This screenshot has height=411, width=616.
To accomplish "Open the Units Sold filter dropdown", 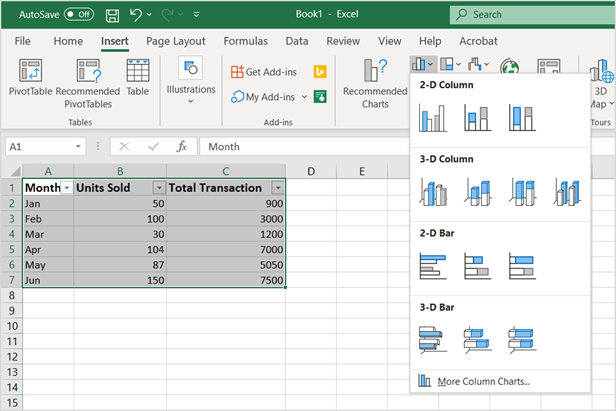I will click(x=158, y=188).
